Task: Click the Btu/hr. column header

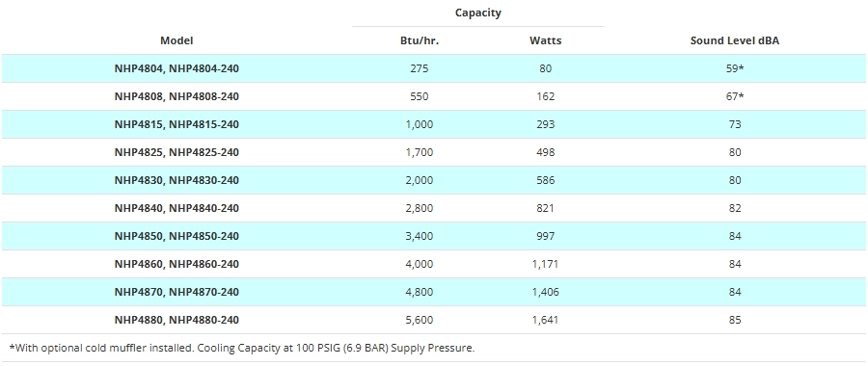Action: 420,40
